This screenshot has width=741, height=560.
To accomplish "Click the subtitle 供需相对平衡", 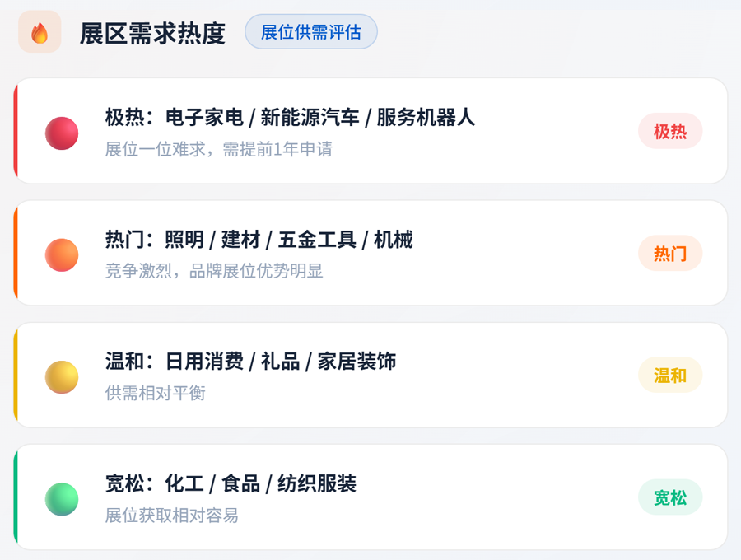I will (x=155, y=393).
